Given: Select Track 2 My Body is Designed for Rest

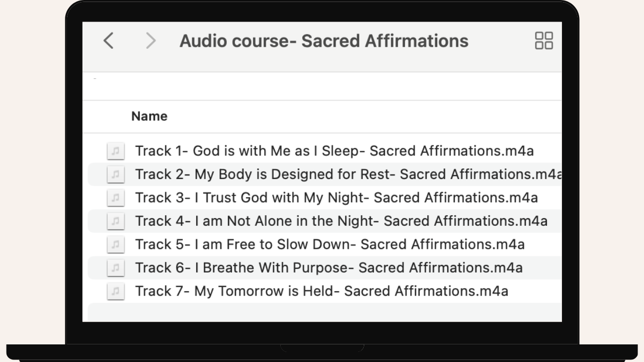Looking at the screenshot, I should pos(347,174).
